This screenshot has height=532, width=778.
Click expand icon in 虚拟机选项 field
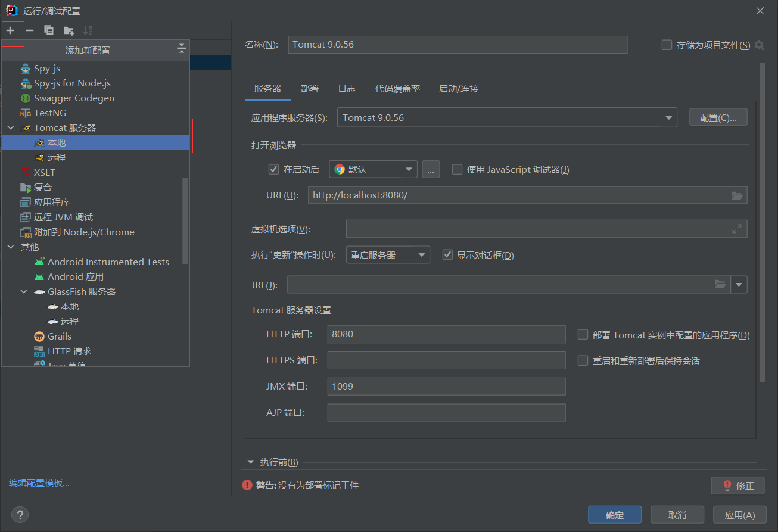click(737, 229)
